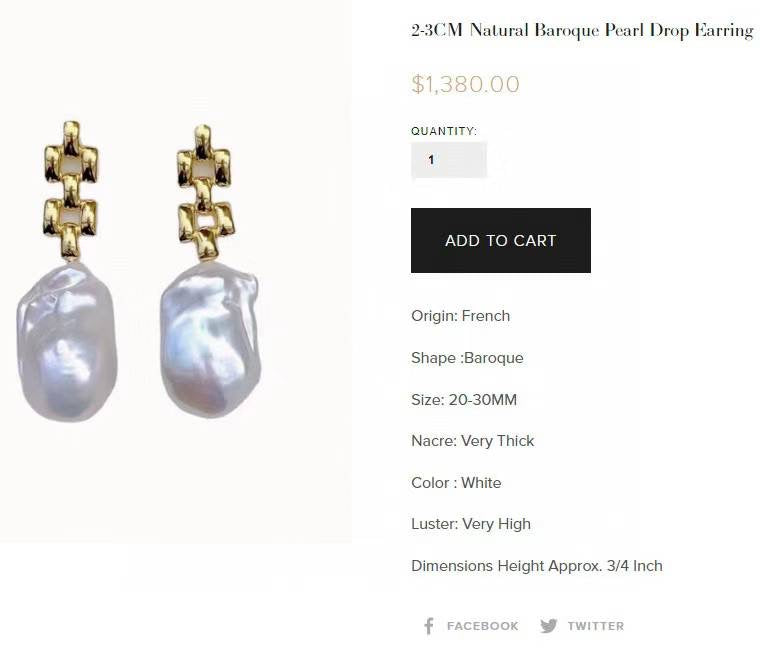Select the left earring's baroque pearl
The height and width of the screenshot is (661, 760).
(67, 340)
